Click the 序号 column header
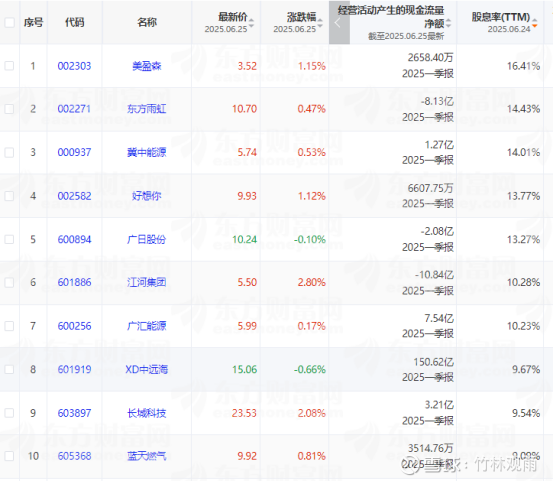The height and width of the screenshot is (481, 554). [34, 23]
